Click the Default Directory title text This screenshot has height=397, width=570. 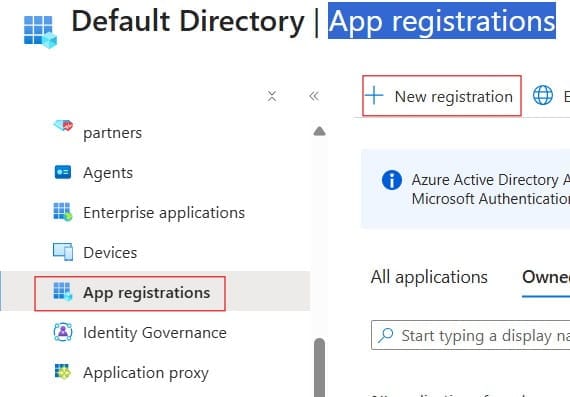pos(188,21)
